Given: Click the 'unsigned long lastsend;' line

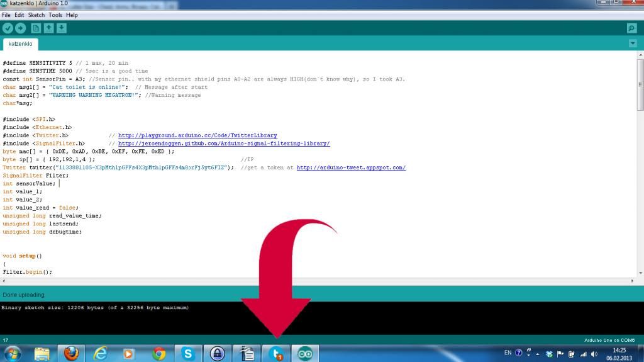Looking at the screenshot, I should [40, 223].
